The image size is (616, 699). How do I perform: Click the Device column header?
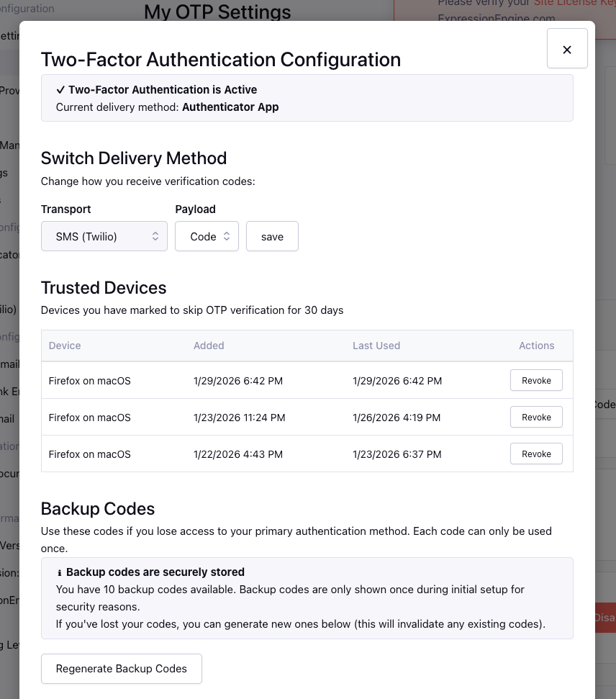[x=65, y=346]
